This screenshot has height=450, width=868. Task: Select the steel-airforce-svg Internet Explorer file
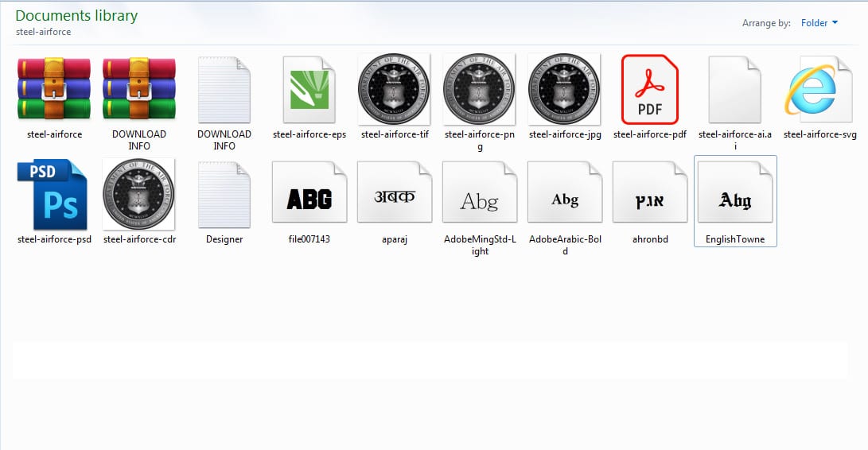click(819, 89)
